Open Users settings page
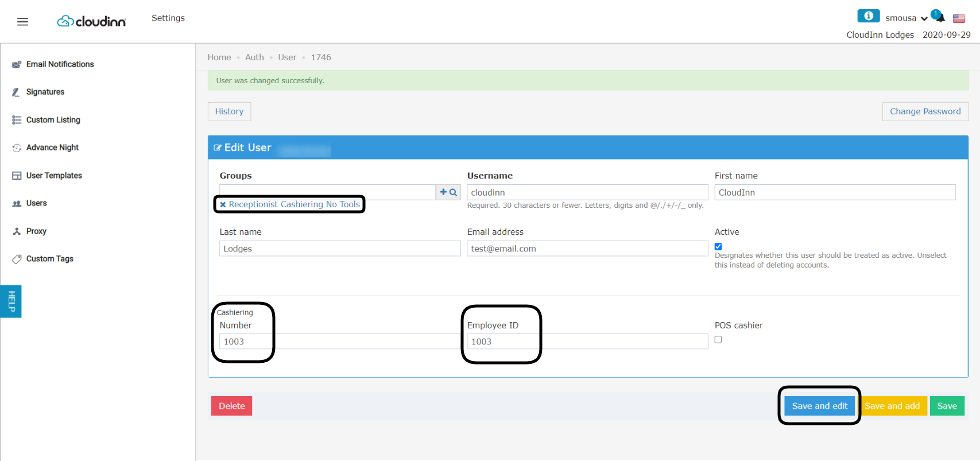The width and height of the screenshot is (980, 461). [x=36, y=203]
